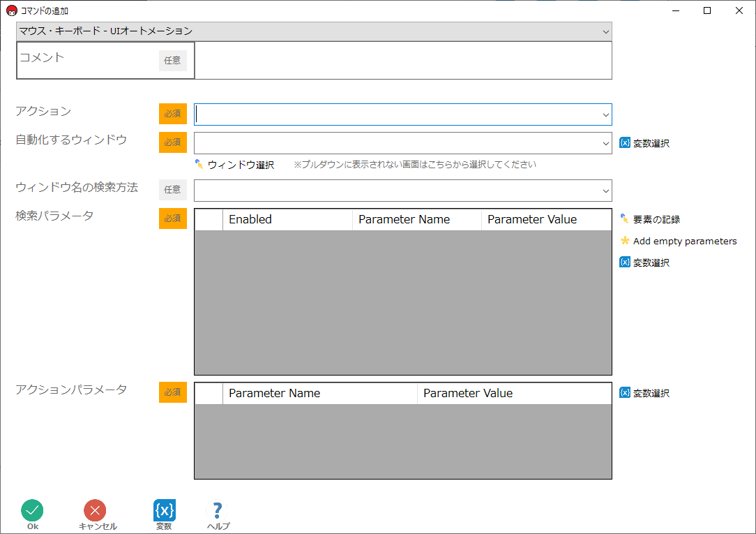
Task: Click 変数選択 icon beside 自動化するウィンドウ
Action: 625,142
